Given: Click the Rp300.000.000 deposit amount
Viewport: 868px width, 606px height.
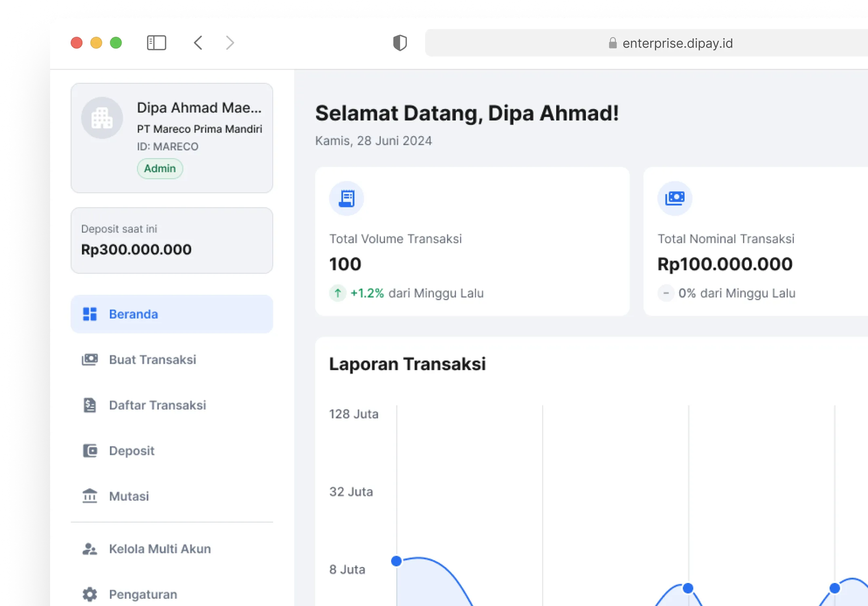Looking at the screenshot, I should point(136,249).
